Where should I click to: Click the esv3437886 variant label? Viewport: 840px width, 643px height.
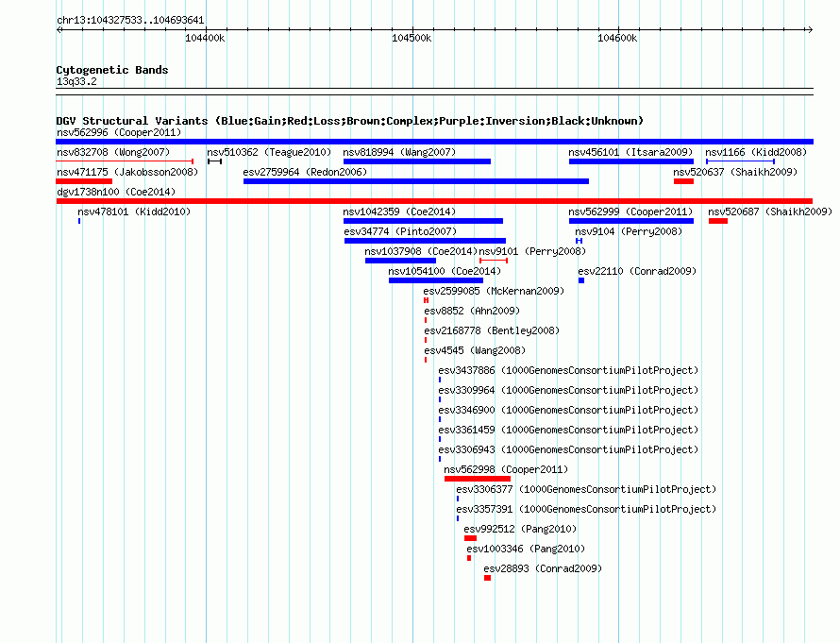568,370
